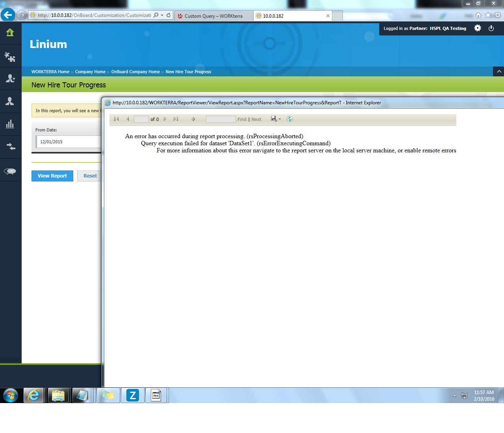Screen dimensions: 504x433
Task: Open Internet Explorer from the taskbar
Action: [x=34, y=395]
